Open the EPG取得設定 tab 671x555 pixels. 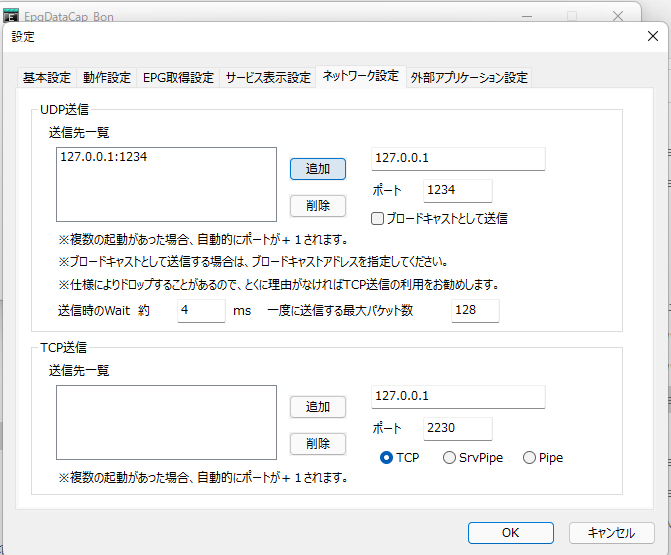pos(178,78)
